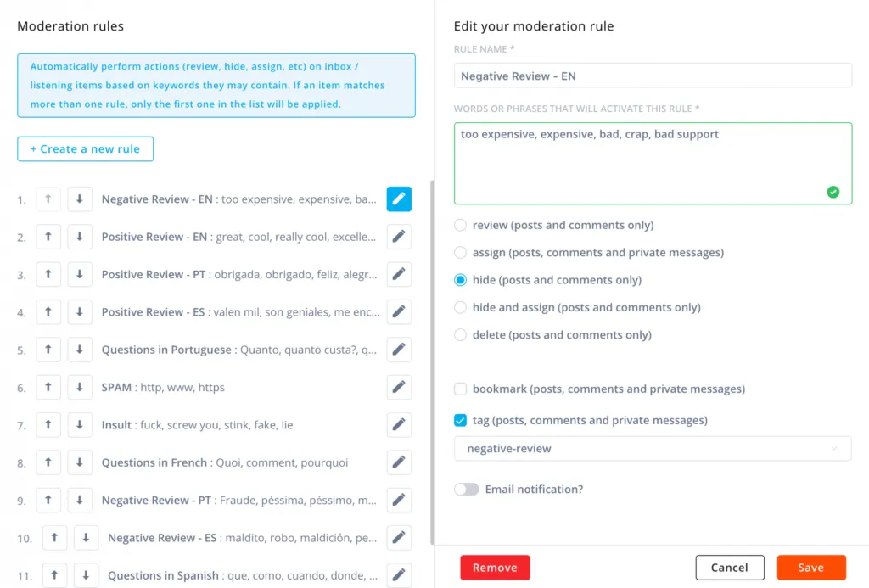Open the negative-review tag dropdown
Image resolution: width=869 pixels, height=588 pixels.
652,449
